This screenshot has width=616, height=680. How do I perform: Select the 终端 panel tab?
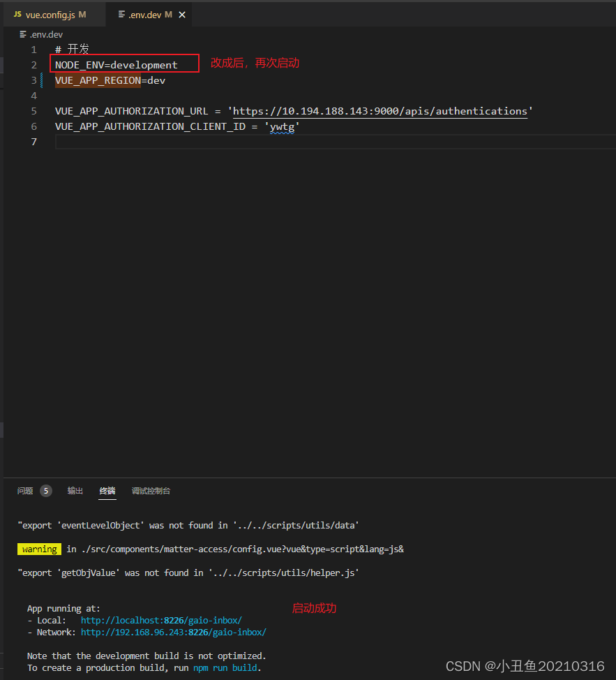[107, 491]
